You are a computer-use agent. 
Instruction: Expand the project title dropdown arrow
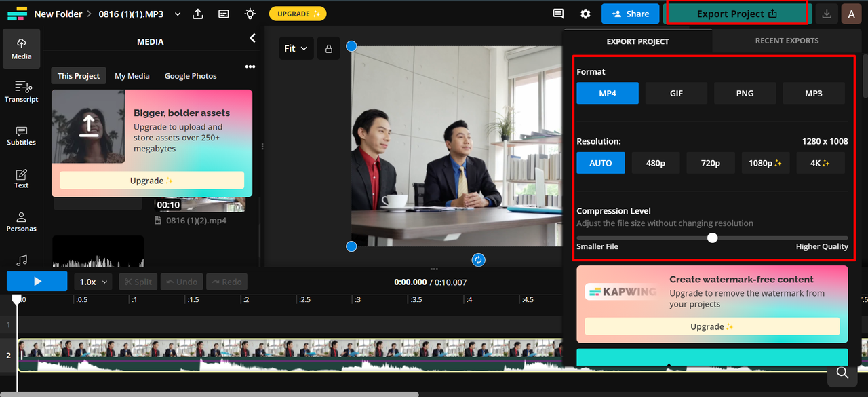click(x=178, y=14)
